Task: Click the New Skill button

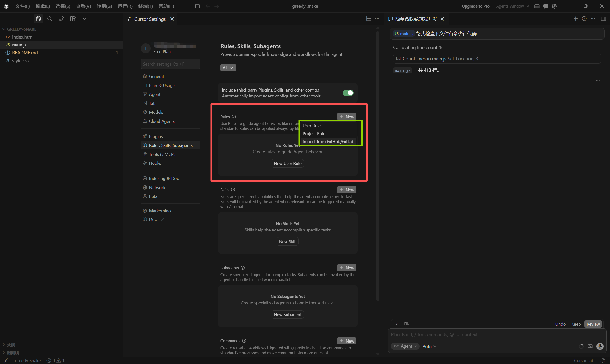Action: click(288, 242)
